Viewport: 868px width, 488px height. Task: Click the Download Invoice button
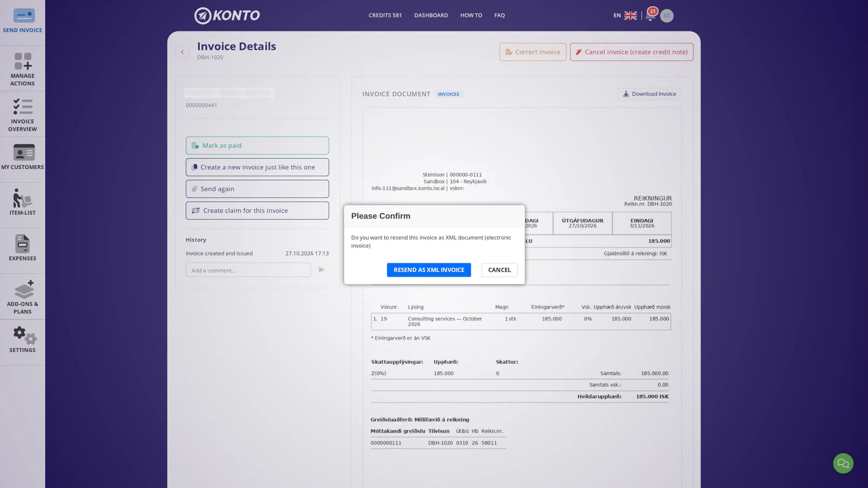(x=649, y=94)
